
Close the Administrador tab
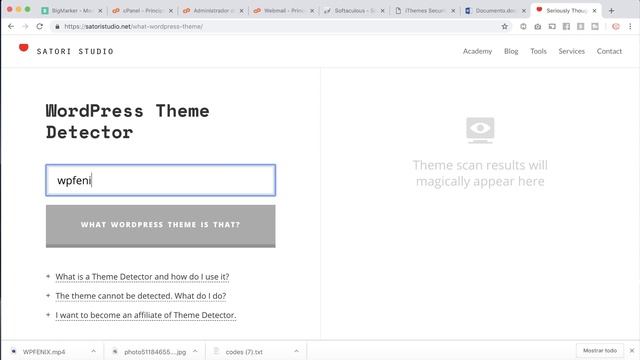click(241, 11)
